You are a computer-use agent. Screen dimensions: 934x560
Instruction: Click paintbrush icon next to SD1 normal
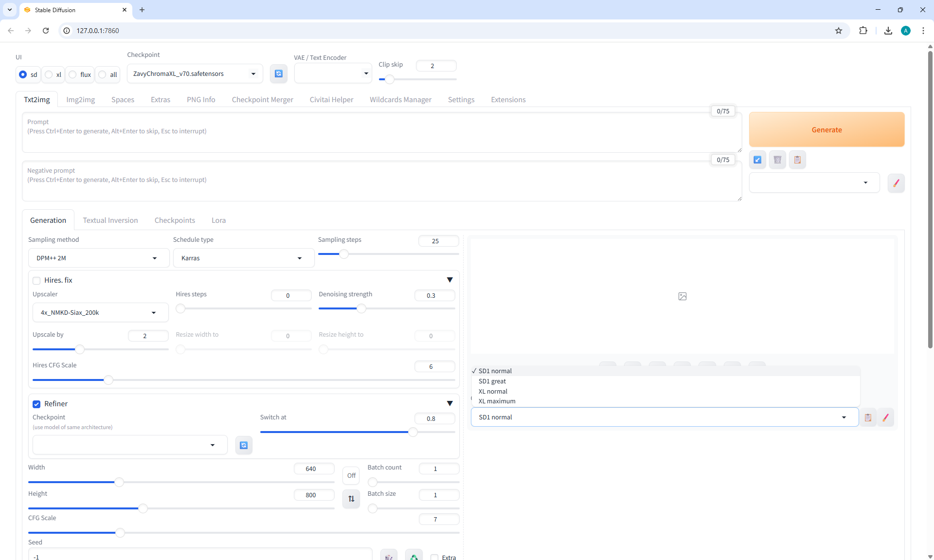(x=885, y=417)
